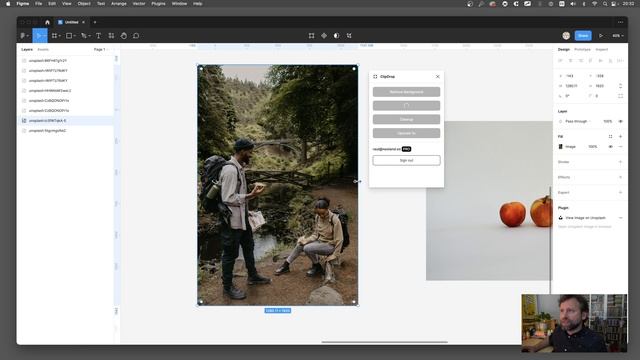Switch to the Assets tab
This screenshot has height=360, width=640.
[x=43, y=49]
